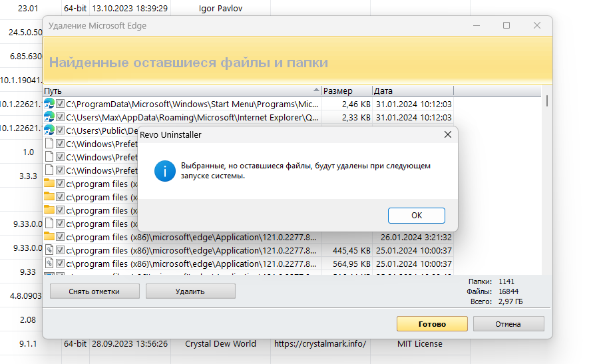Viewport: 599px width, 364px height.
Task: Click the size value 2,33 KB
Action: [356, 118]
